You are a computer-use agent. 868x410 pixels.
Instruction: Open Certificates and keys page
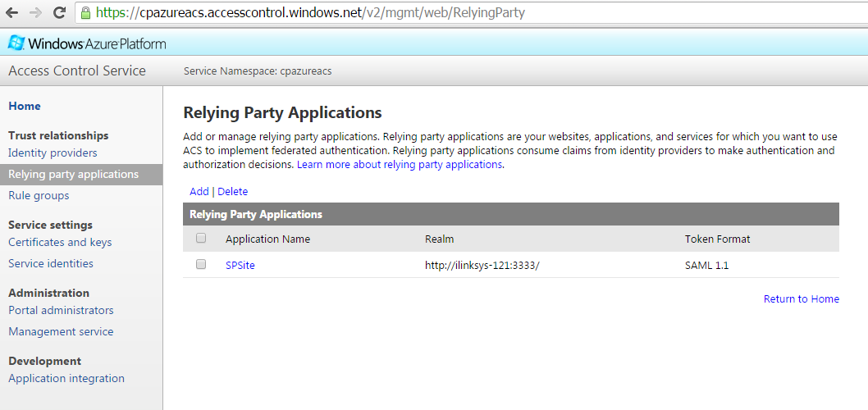point(60,243)
